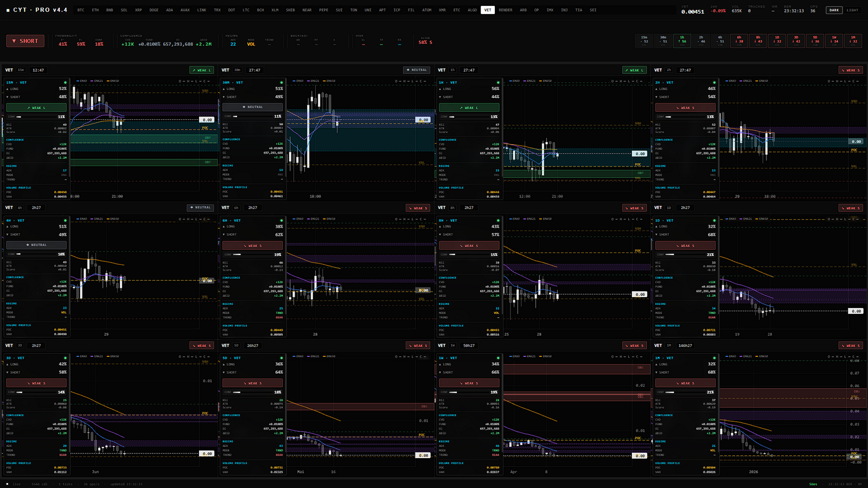Click WEAK S badge in 1M panel header
868x488 pixels.
tap(851, 345)
